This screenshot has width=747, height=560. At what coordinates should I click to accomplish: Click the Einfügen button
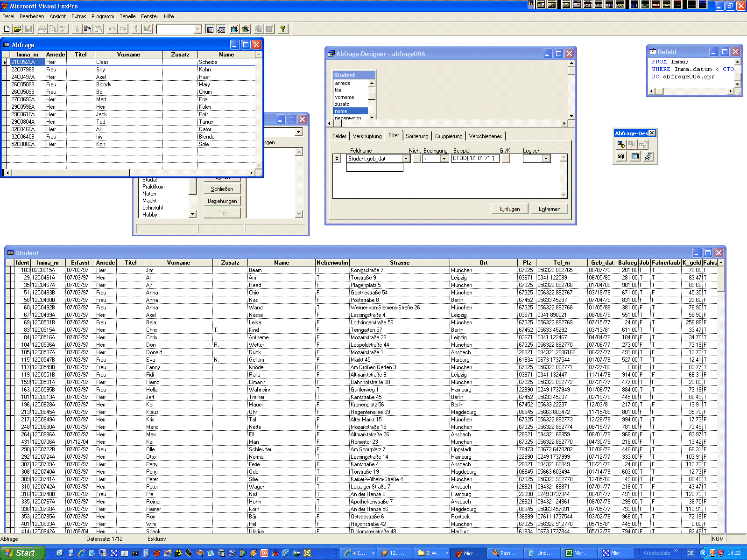(510, 209)
